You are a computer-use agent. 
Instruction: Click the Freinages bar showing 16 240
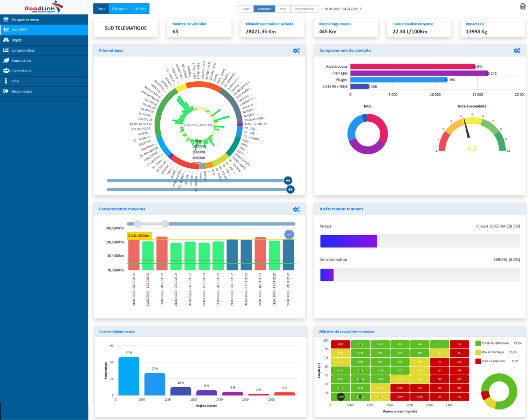[x=420, y=73]
